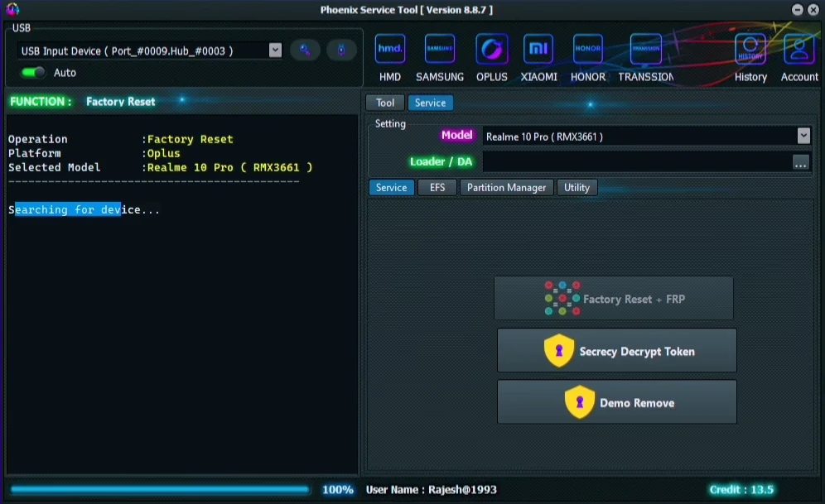Run Secrecy Decrypt Token

pos(616,350)
